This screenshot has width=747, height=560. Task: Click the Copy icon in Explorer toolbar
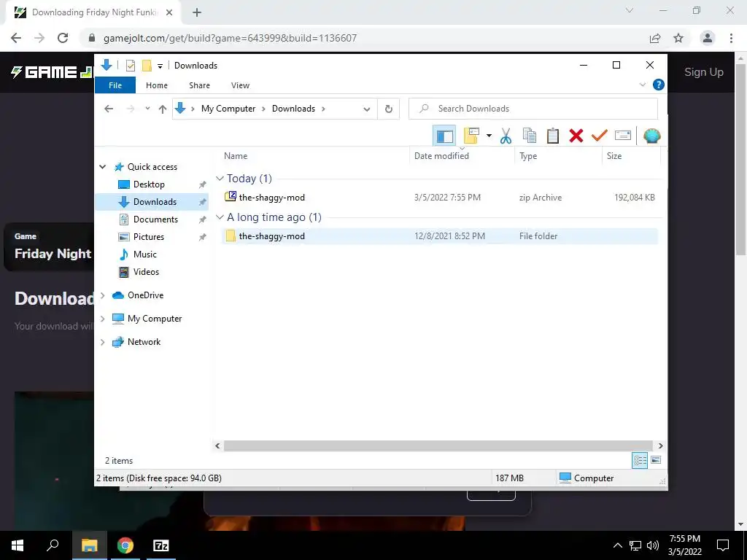click(530, 136)
